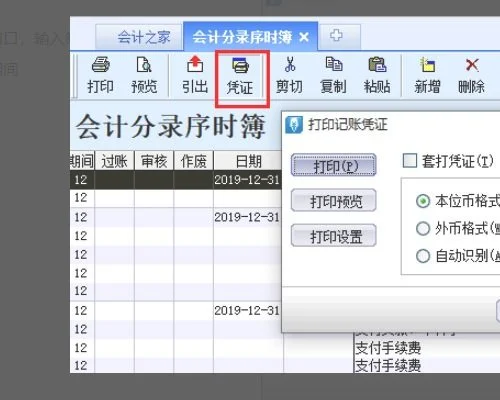This screenshot has height=400, width=500.
Task: Enable the 套打凭证(T) checkbox
Action: 410,160
